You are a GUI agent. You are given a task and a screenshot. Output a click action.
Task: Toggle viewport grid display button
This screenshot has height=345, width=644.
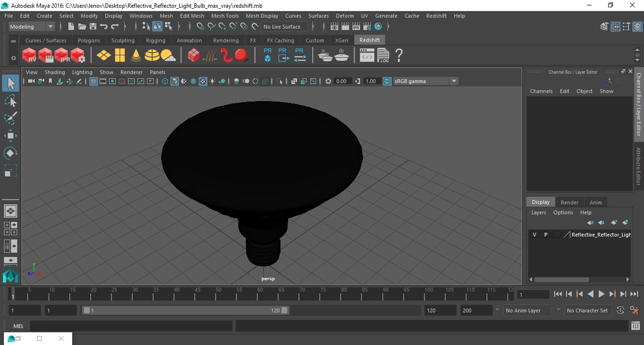click(94, 81)
